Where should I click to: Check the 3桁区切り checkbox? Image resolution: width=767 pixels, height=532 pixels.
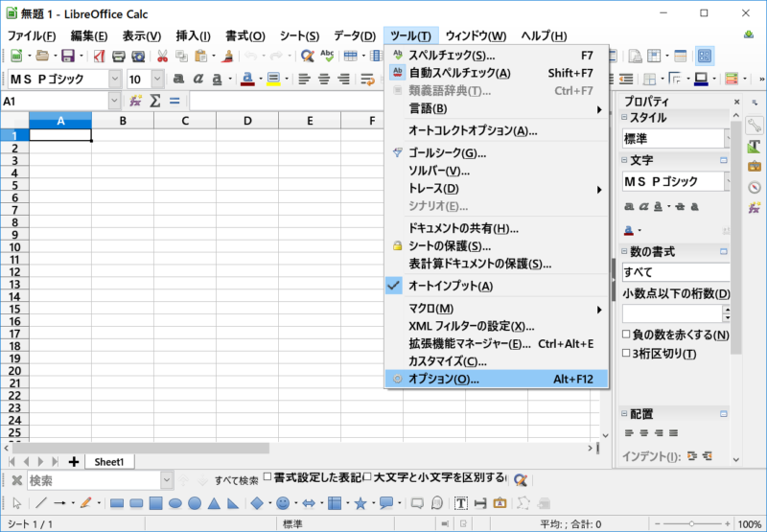pos(626,354)
